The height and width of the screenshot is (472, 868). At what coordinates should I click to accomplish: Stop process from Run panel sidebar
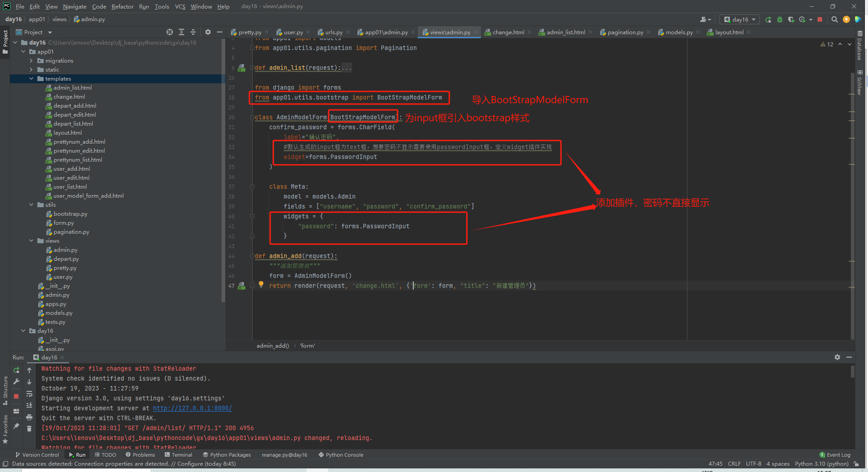click(x=17, y=396)
